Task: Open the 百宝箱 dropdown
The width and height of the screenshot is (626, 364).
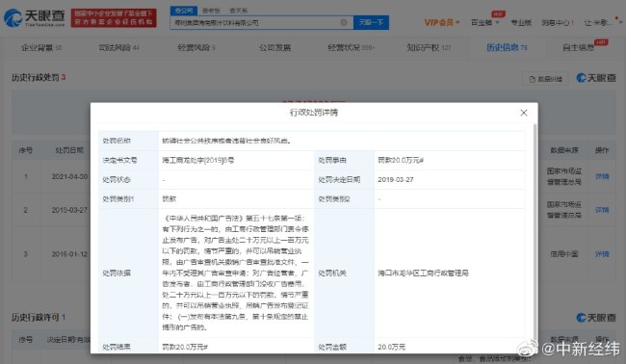Action: [485, 22]
